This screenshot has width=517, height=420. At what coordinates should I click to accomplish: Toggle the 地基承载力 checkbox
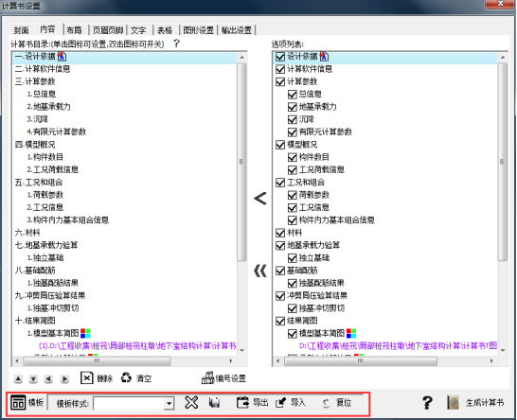(293, 107)
